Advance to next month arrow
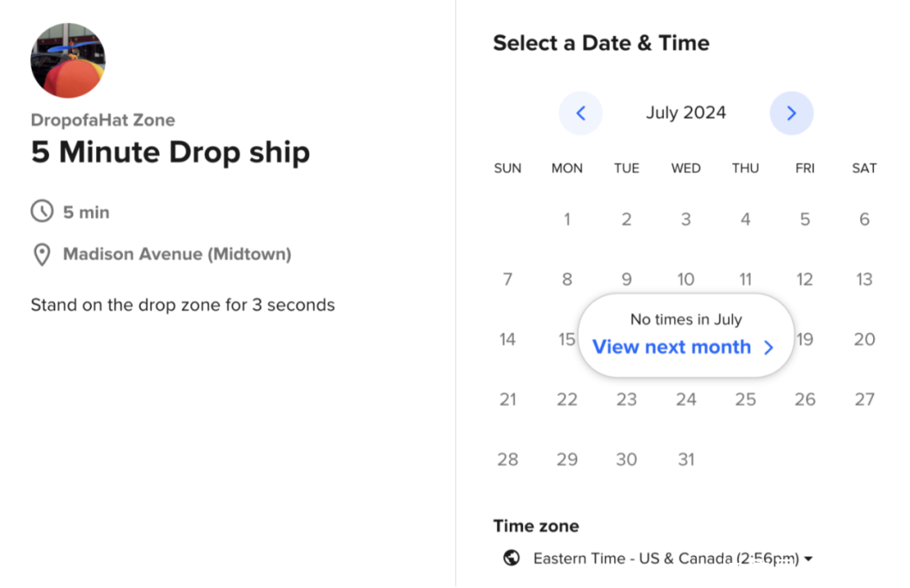 pyautogui.click(x=791, y=113)
